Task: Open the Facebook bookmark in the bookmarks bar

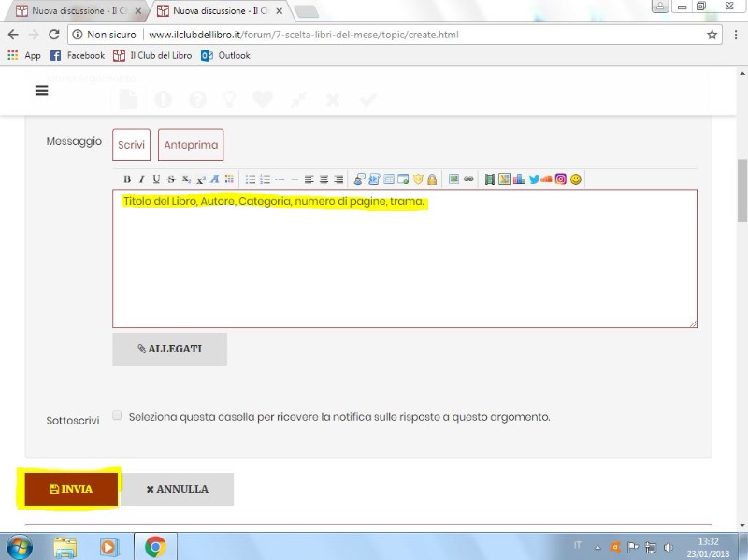Action: tap(78, 56)
